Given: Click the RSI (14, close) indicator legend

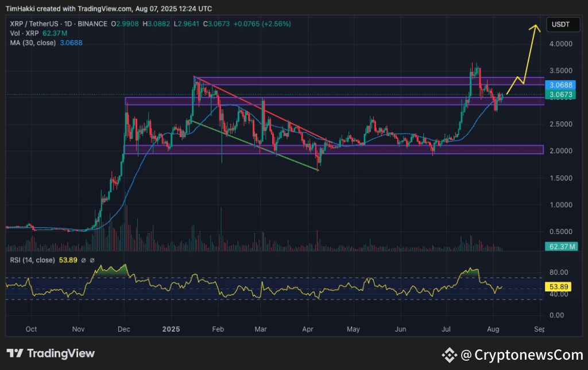Looking at the screenshot, I should click(32, 260).
